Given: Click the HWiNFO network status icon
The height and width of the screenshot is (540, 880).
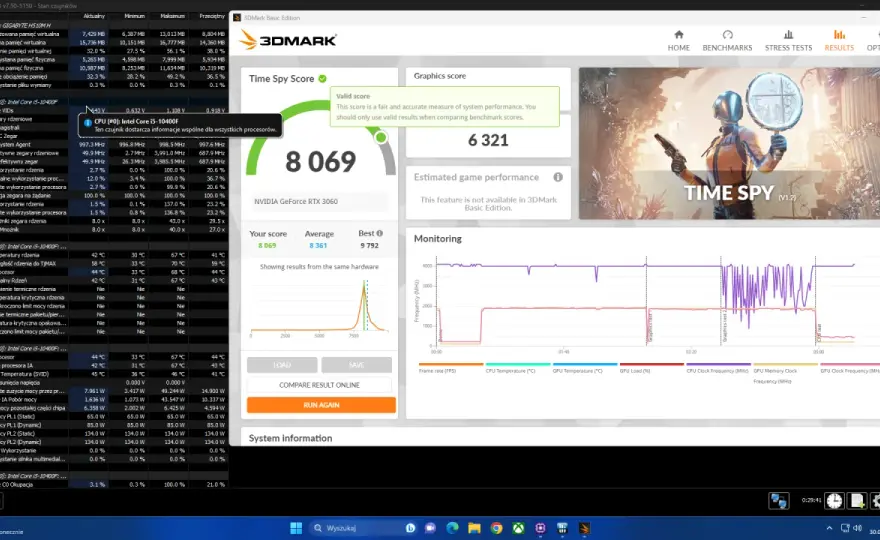Looking at the screenshot, I should [778, 501].
